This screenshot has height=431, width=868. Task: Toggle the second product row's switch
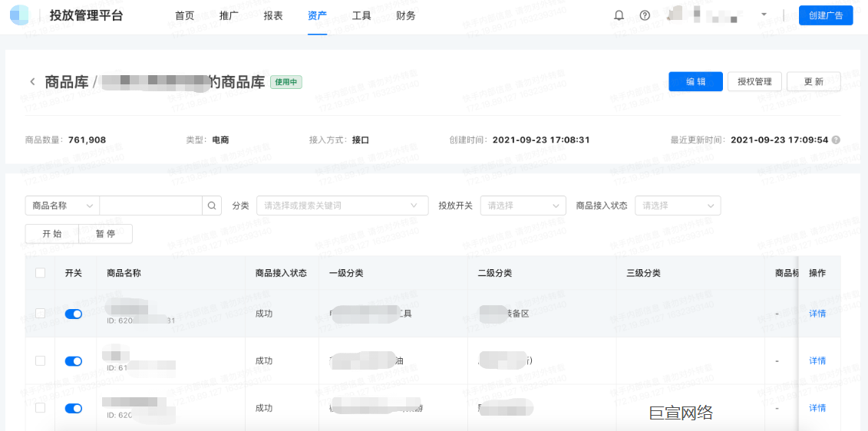click(x=74, y=360)
